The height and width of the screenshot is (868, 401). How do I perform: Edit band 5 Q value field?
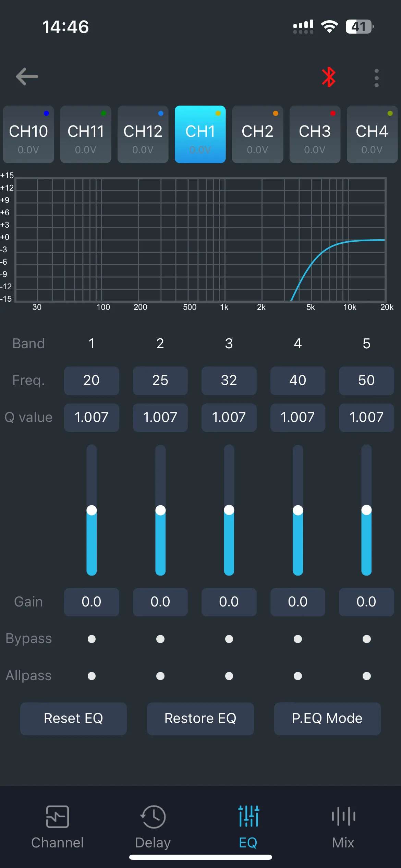coord(366,418)
